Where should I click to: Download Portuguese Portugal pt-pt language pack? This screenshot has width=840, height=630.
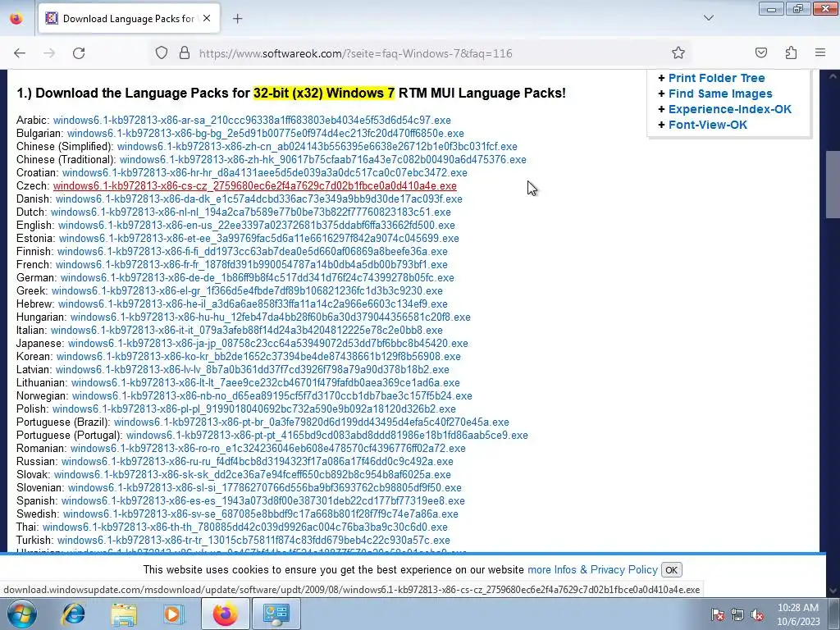(x=326, y=435)
